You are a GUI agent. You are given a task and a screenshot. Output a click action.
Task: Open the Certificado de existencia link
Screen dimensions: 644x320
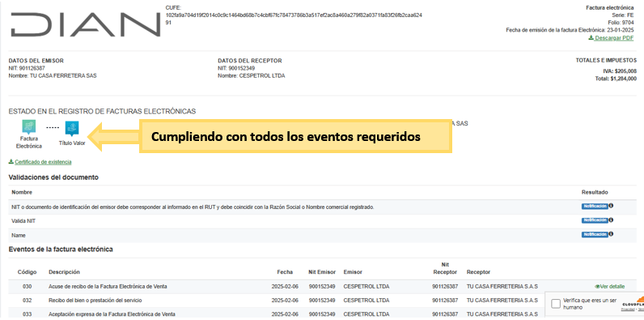40,162
